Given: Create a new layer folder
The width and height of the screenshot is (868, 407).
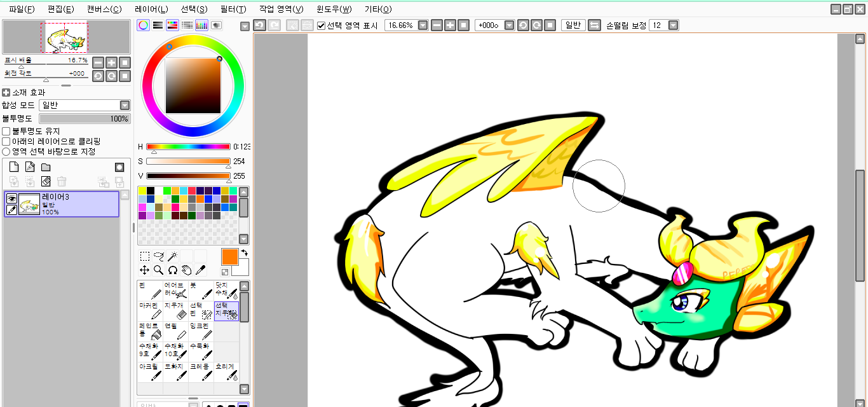Looking at the screenshot, I should click(x=46, y=167).
